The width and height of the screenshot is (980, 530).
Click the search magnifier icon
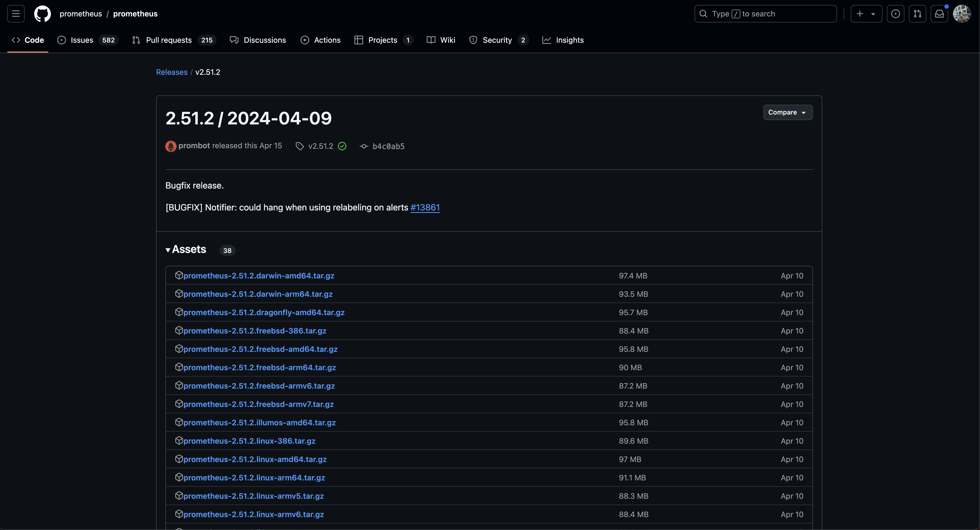(x=703, y=14)
